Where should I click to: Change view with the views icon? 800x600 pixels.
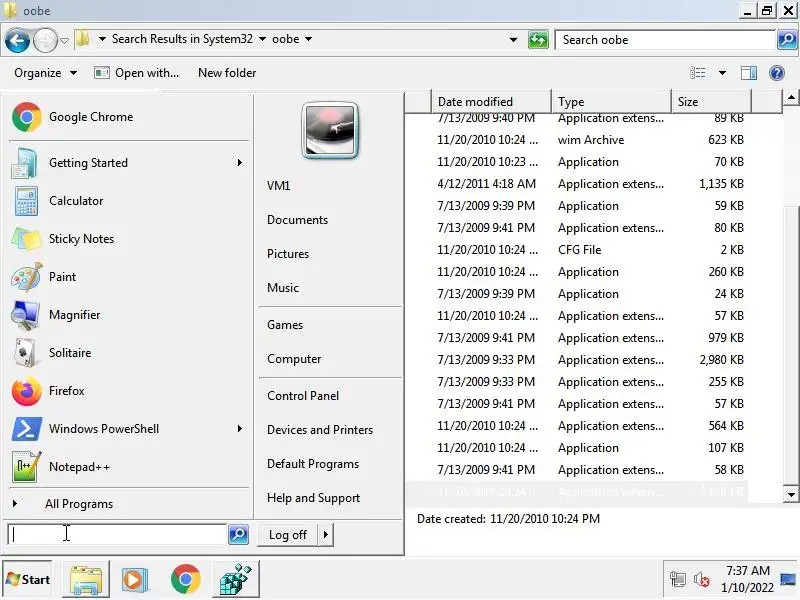pos(697,73)
